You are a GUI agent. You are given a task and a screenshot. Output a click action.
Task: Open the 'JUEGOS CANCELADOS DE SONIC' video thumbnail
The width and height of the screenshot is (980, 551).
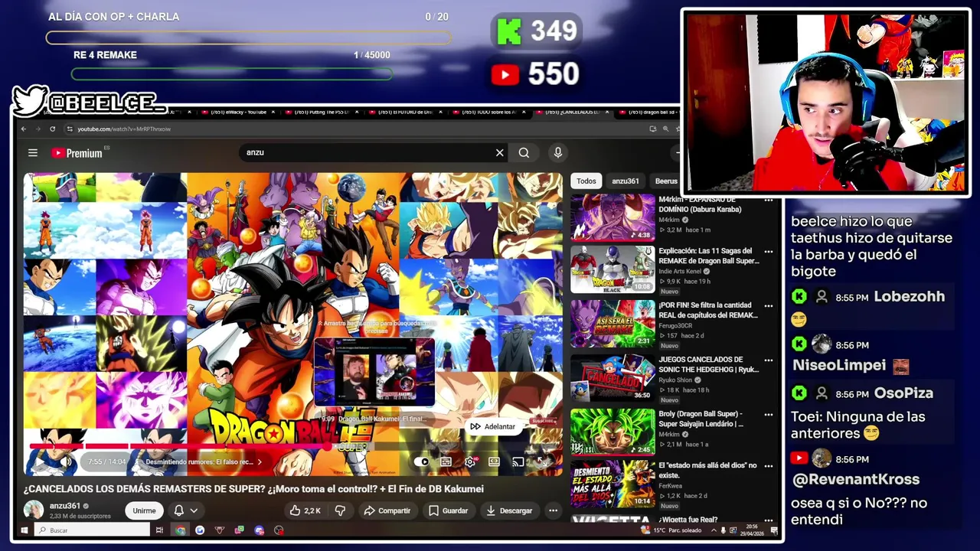(x=612, y=377)
